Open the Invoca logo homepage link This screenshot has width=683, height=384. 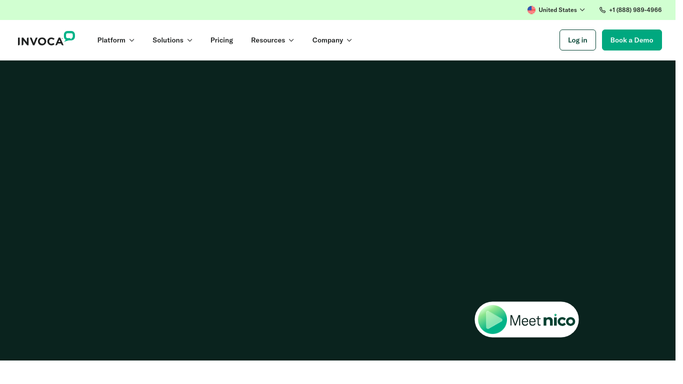coord(46,39)
